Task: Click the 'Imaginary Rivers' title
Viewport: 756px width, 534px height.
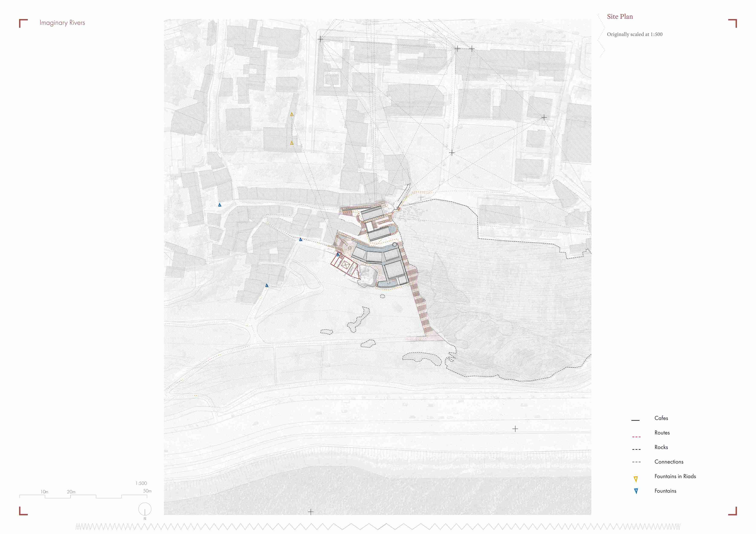Action: coord(62,23)
